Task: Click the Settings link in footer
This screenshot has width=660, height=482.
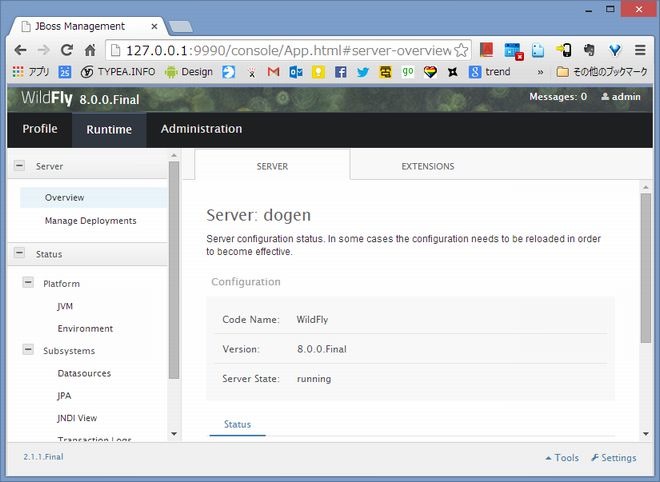Action: [613, 458]
